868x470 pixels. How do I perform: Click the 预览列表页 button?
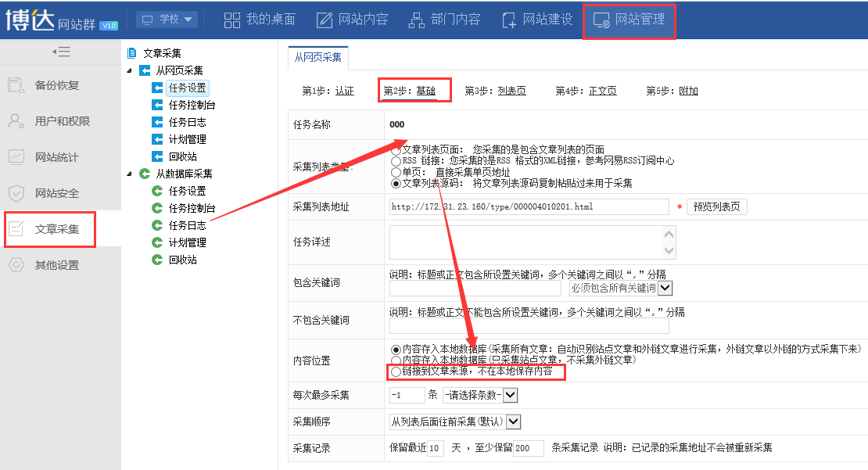click(x=717, y=207)
